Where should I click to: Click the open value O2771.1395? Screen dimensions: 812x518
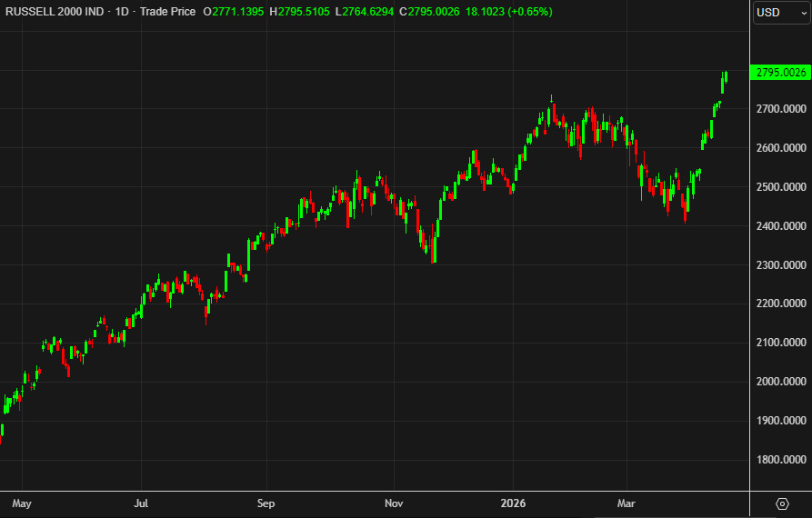233,12
